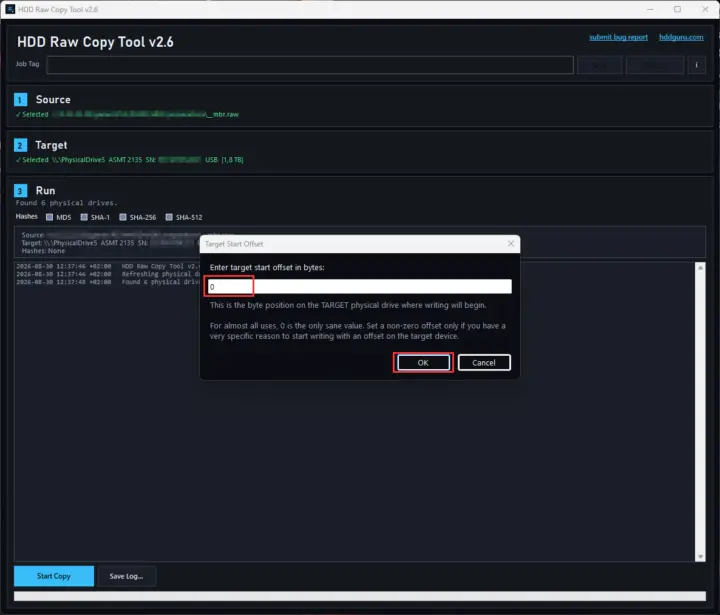The image size is (720, 615).
Task: Select the step 2 Target badge
Action: (x=20, y=145)
